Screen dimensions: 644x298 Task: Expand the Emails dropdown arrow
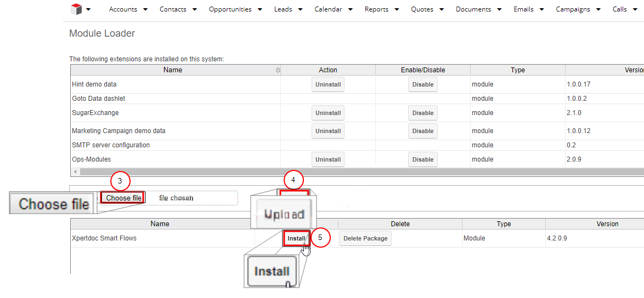click(x=541, y=9)
